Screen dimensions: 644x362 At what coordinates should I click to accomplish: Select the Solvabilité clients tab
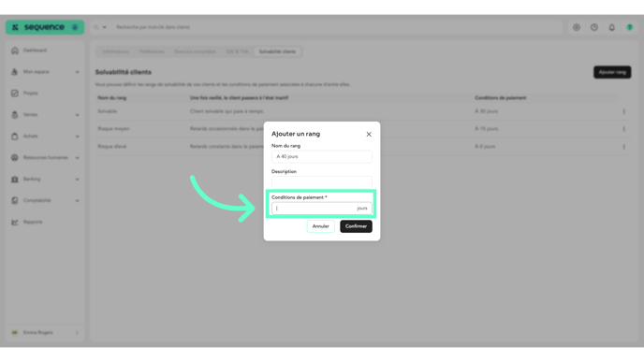[277, 51]
